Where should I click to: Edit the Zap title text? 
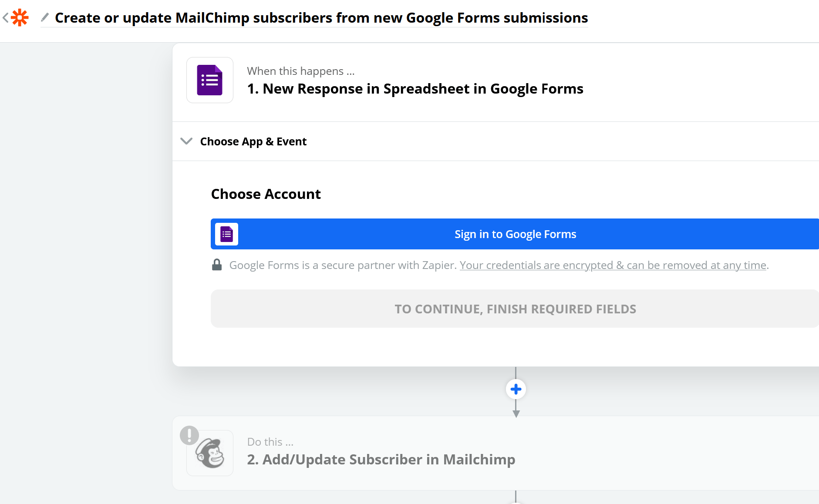pyautogui.click(x=321, y=18)
